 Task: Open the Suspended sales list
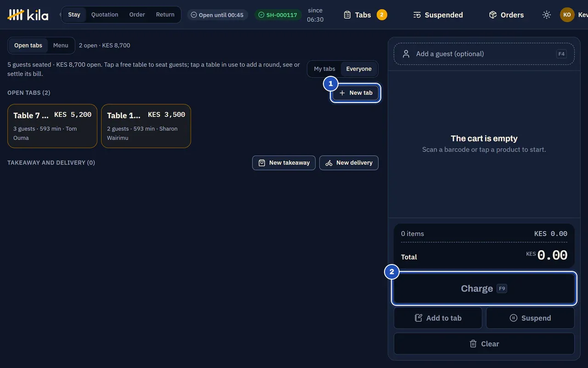[x=438, y=15]
